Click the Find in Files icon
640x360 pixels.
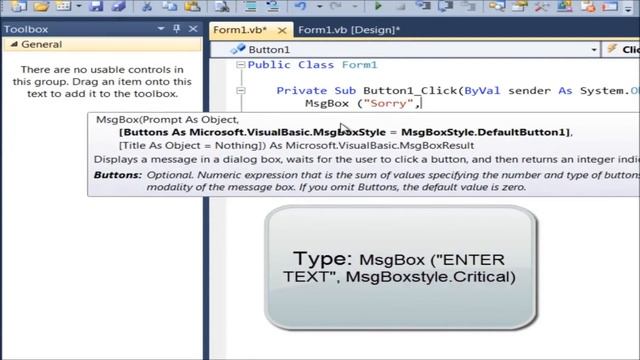tap(222, 6)
